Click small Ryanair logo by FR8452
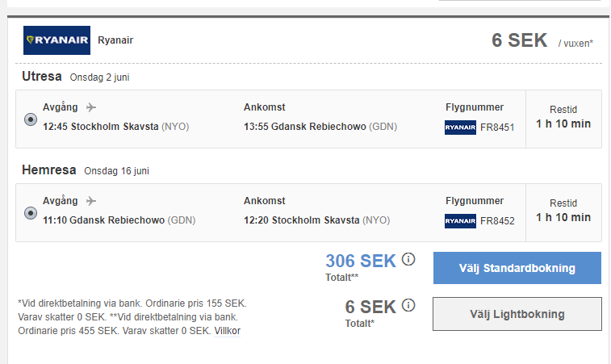This screenshot has height=364, width=611. click(460, 221)
